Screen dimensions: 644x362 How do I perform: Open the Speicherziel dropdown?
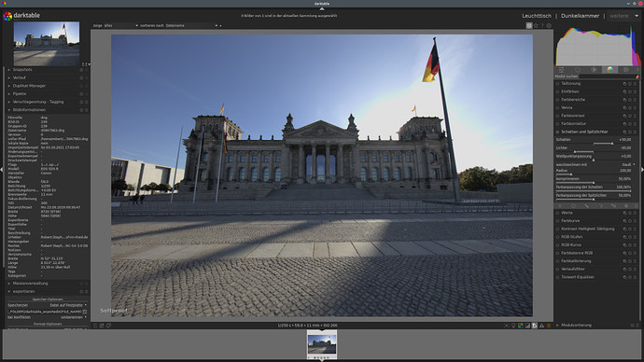(48, 305)
